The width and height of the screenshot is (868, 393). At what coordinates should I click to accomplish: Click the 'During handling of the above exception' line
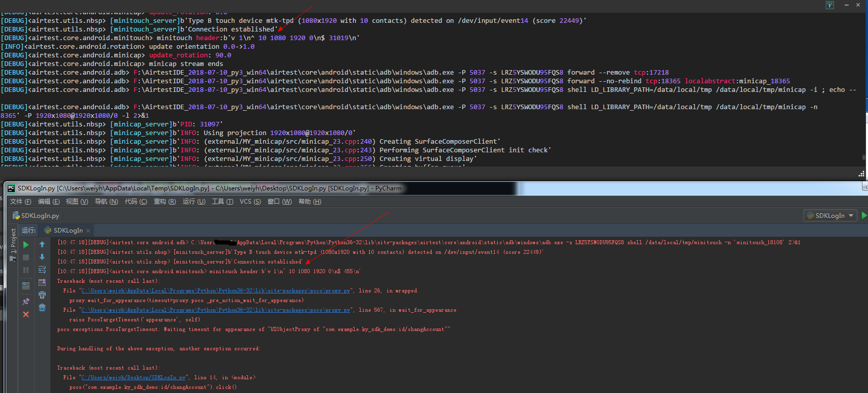pyautogui.click(x=158, y=349)
